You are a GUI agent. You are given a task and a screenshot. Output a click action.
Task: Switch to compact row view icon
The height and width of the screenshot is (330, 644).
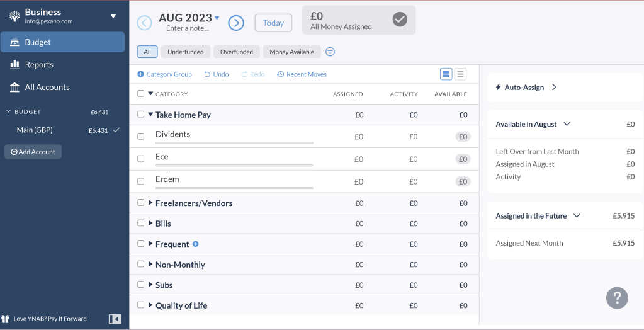coord(460,74)
